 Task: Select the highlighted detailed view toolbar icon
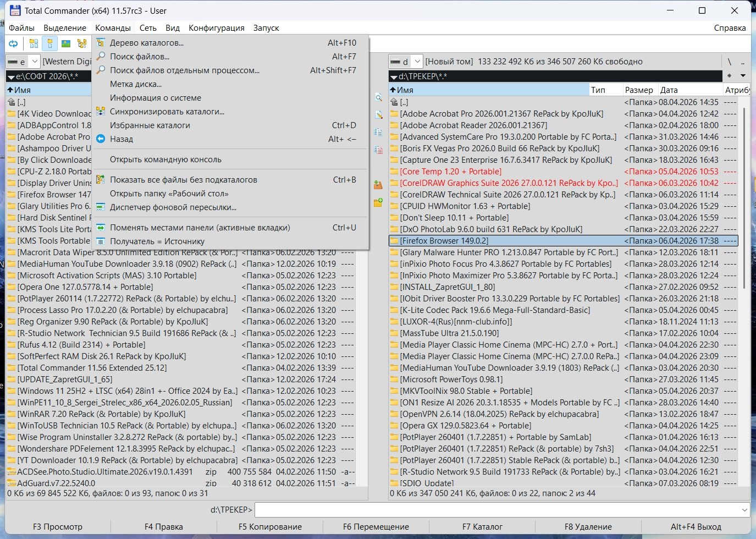click(49, 43)
